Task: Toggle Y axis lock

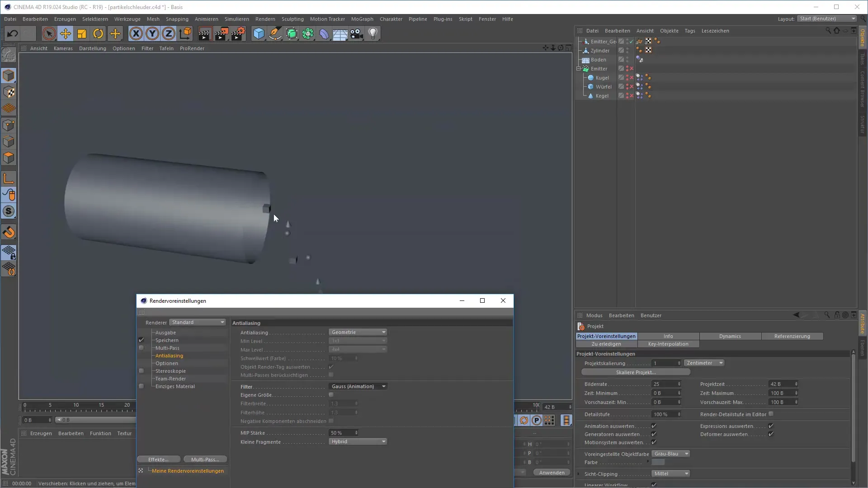Action: point(152,33)
